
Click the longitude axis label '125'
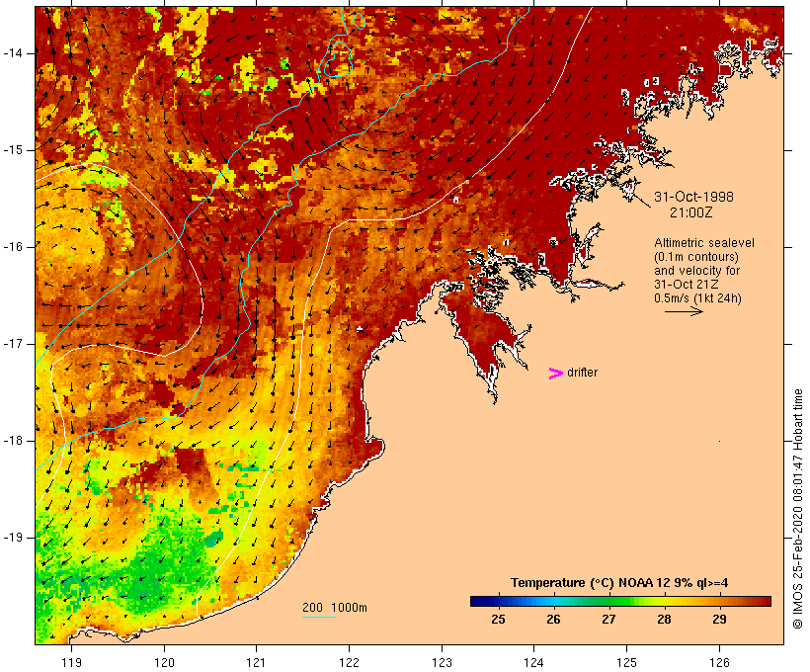[x=626, y=662]
